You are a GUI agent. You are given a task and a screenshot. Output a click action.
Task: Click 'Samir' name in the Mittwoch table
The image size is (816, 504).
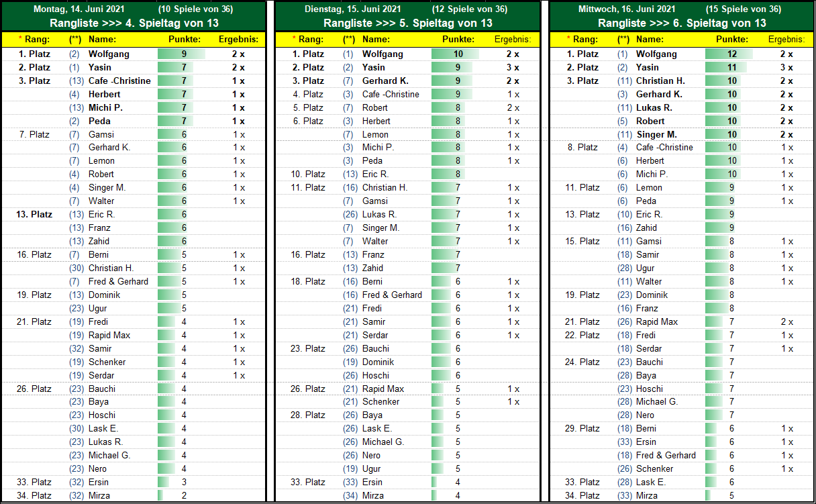pyautogui.click(x=648, y=254)
